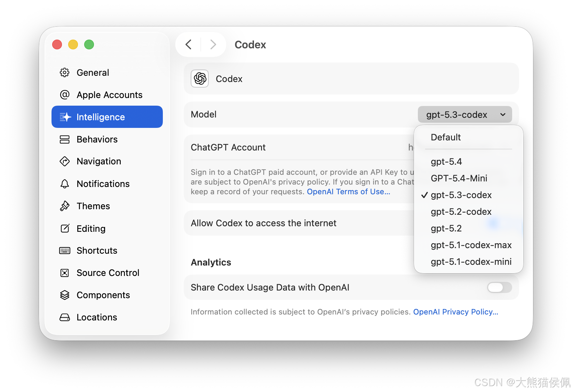Open Locations settings pane
Viewport: 572px width, 392px height.
(x=107, y=317)
